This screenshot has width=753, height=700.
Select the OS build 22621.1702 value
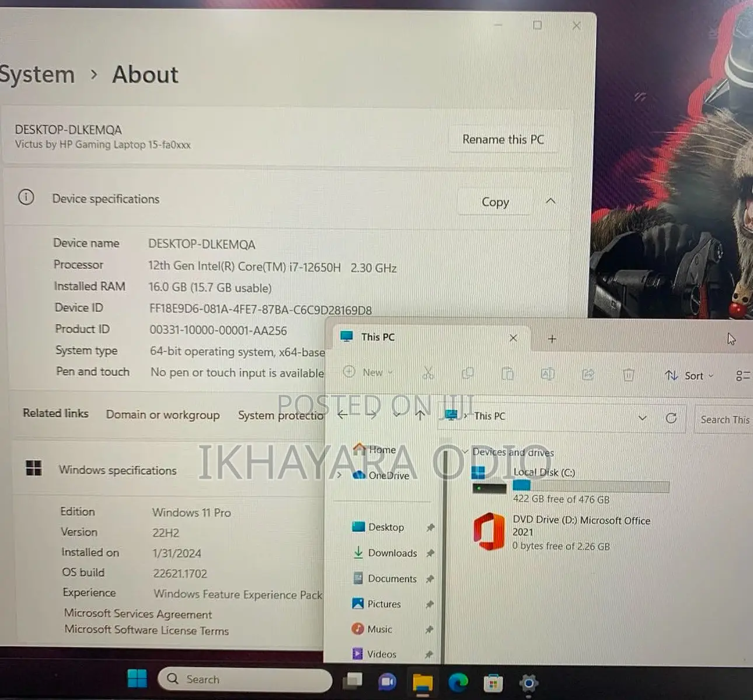[180, 573]
